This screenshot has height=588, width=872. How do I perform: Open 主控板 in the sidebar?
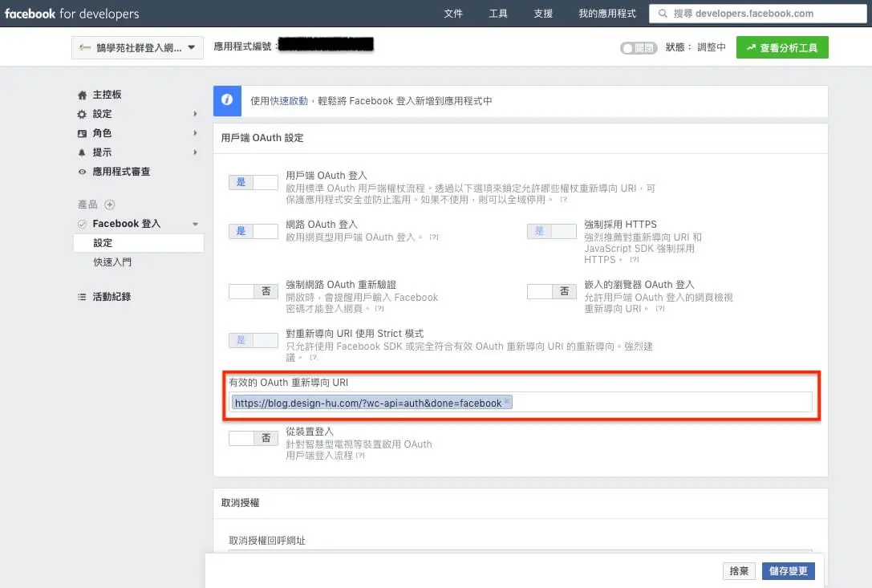107,95
